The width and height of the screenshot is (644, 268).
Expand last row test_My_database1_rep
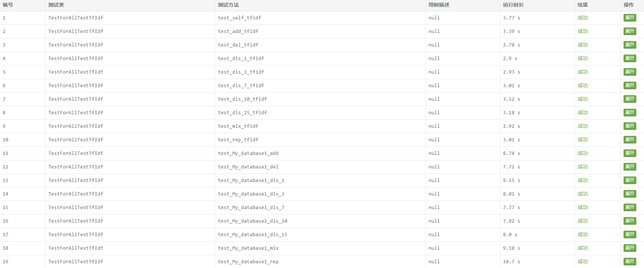629,261
